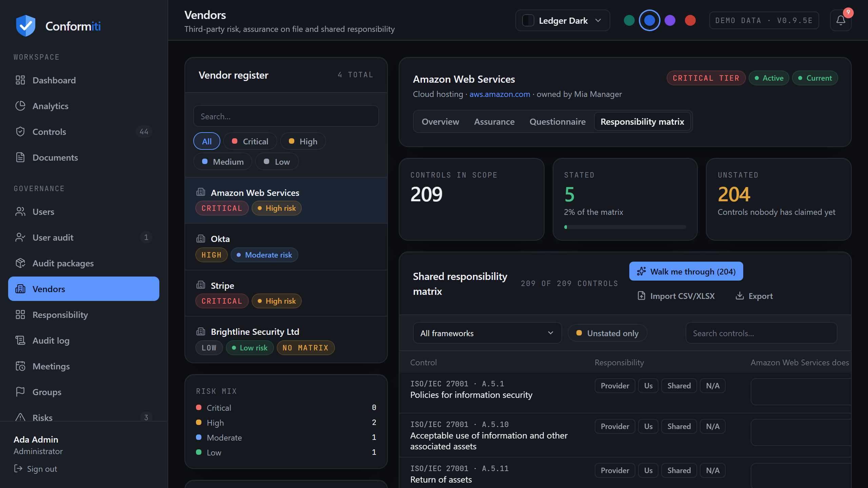Screen dimensions: 868x488
Task: Click the Documents file icon
Action: click(x=20, y=157)
